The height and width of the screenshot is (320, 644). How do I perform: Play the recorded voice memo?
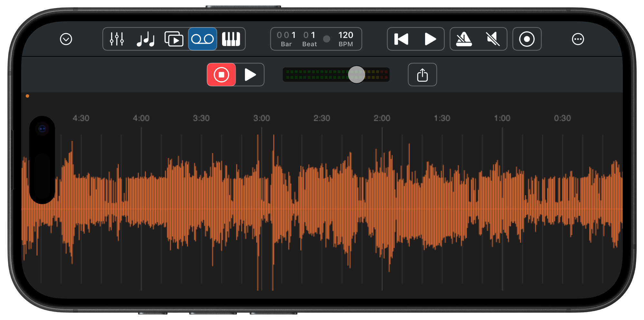point(250,75)
